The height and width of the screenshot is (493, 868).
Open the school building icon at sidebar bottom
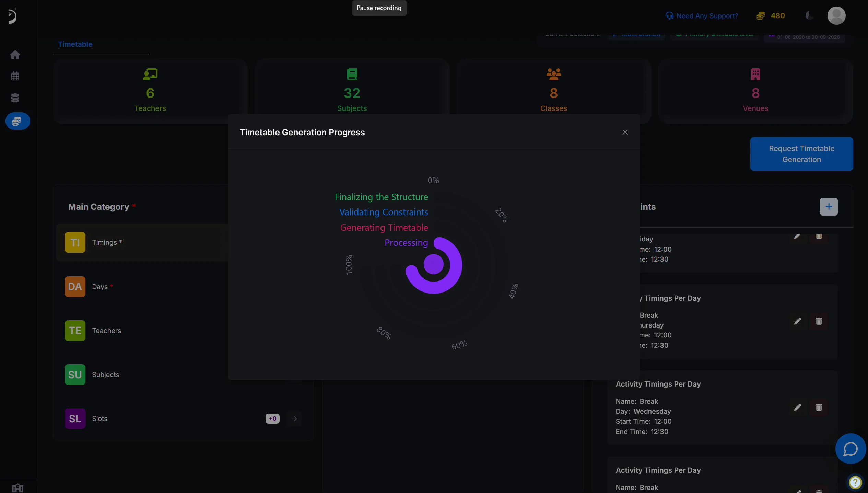pos(17,488)
